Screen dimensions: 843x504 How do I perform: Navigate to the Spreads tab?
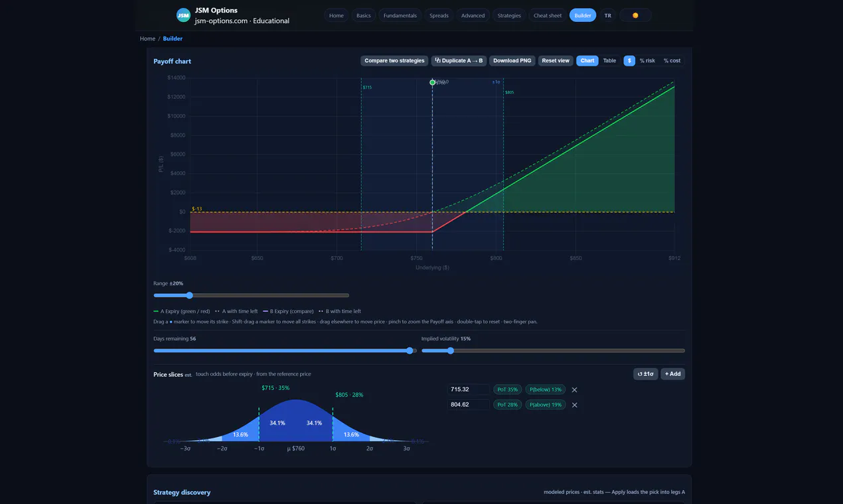(439, 15)
